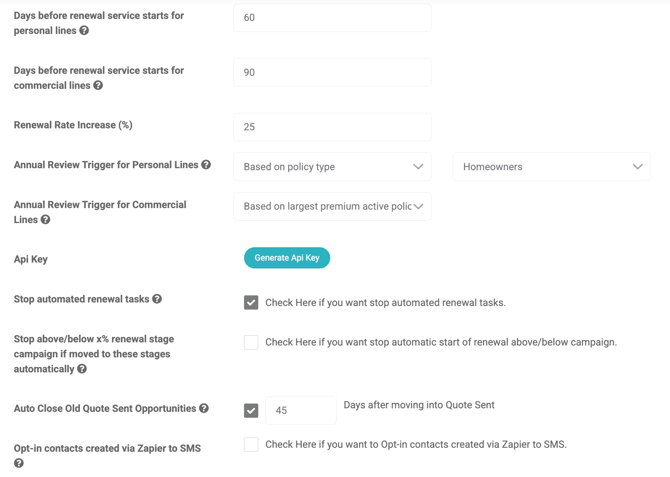The height and width of the screenshot is (477, 670).
Task: Click the commercial lines renewal days field
Action: click(x=332, y=73)
